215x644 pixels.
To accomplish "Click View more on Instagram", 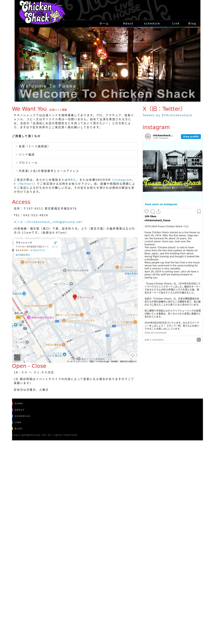I will (x=161, y=204).
